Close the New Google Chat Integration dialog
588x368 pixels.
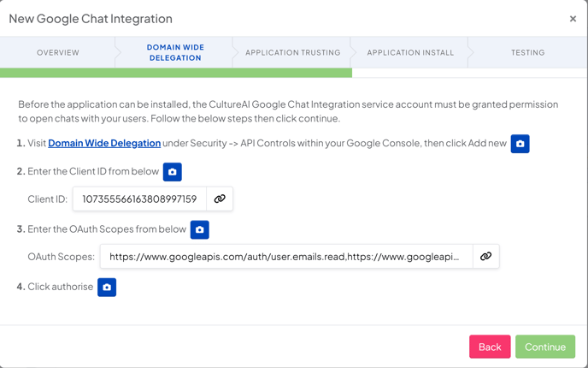(573, 19)
